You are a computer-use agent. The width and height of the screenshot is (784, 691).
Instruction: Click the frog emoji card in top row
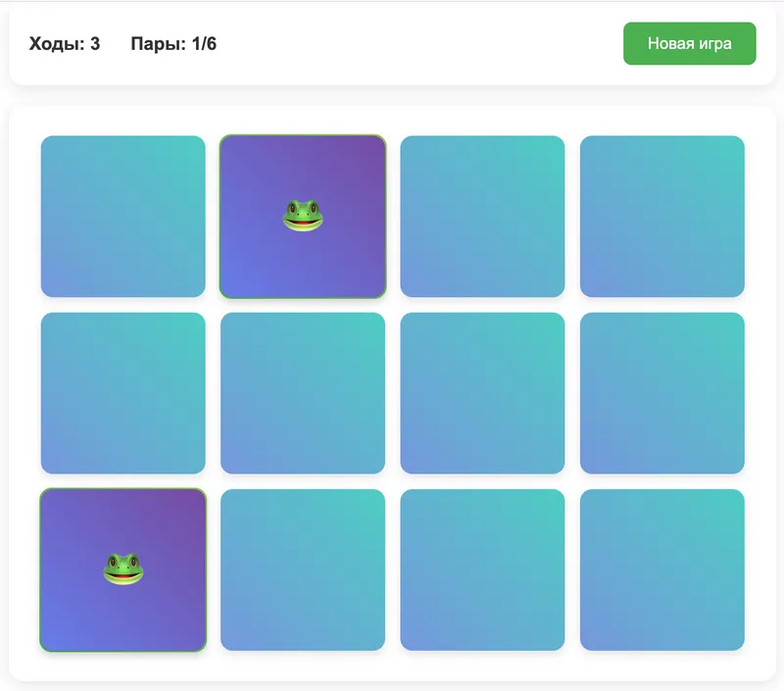[303, 217]
